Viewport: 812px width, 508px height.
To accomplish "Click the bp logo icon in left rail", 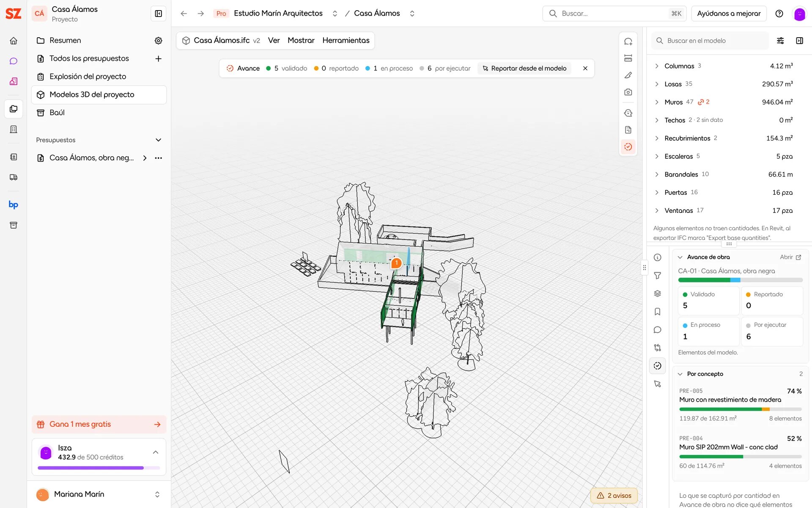I will [x=14, y=204].
